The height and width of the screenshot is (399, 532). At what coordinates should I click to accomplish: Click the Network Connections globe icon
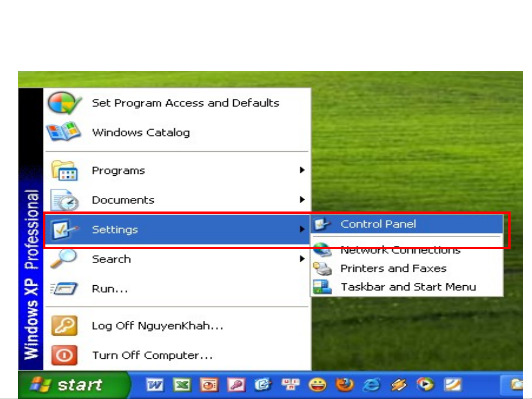[322, 250]
